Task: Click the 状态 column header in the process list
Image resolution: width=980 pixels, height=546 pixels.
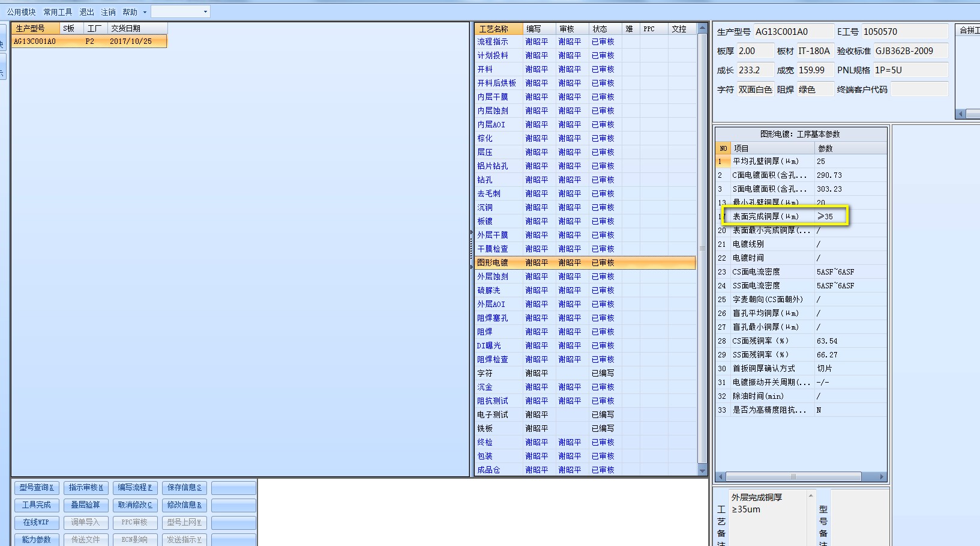Action: pos(605,29)
